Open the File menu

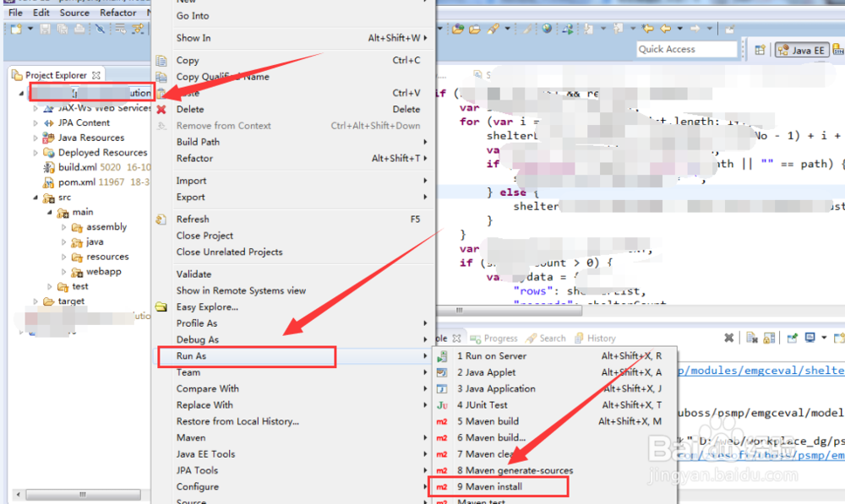(15, 13)
